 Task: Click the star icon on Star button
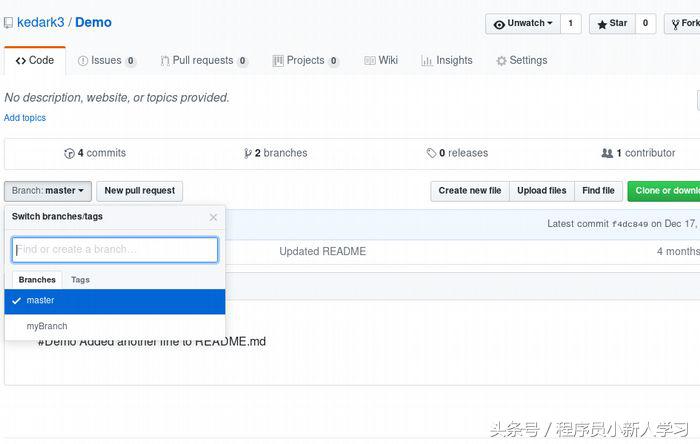602,25
